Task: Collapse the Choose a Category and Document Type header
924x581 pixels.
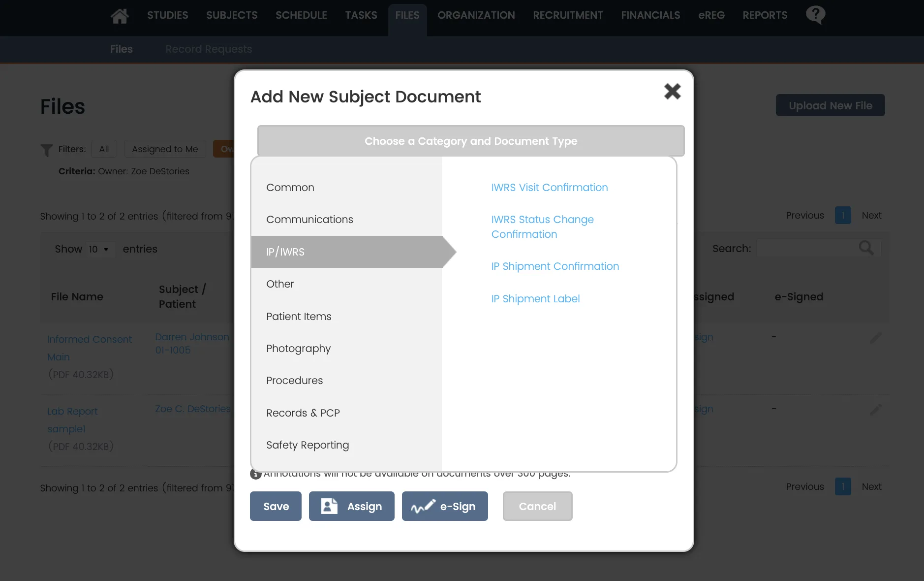Action: pyautogui.click(x=471, y=141)
